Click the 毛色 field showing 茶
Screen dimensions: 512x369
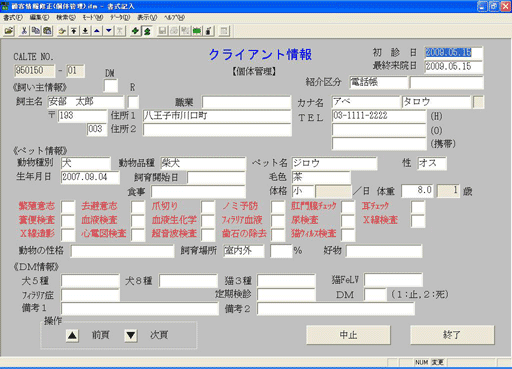coord(321,177)
